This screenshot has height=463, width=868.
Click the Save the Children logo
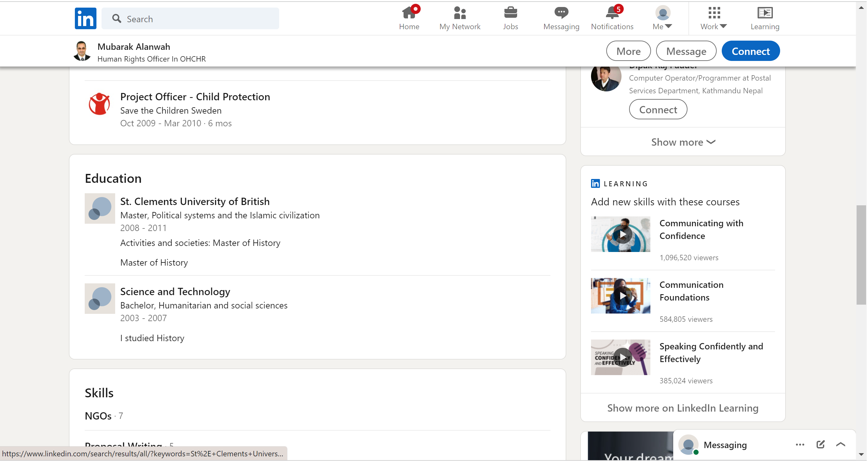[99, 104]
